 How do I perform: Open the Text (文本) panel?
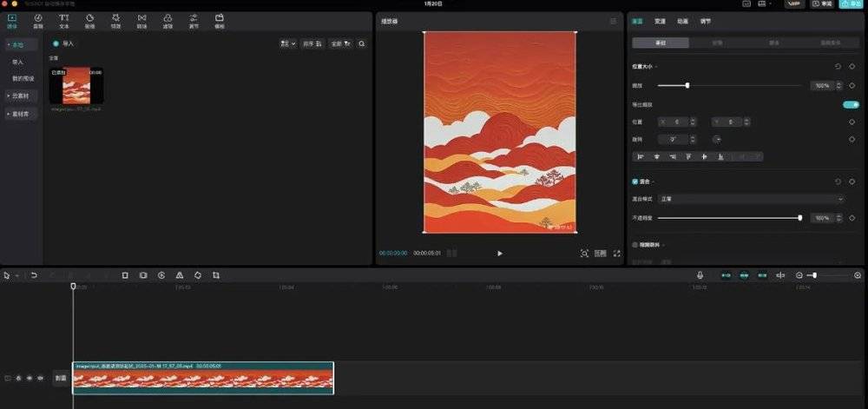(x=64, y=20)
